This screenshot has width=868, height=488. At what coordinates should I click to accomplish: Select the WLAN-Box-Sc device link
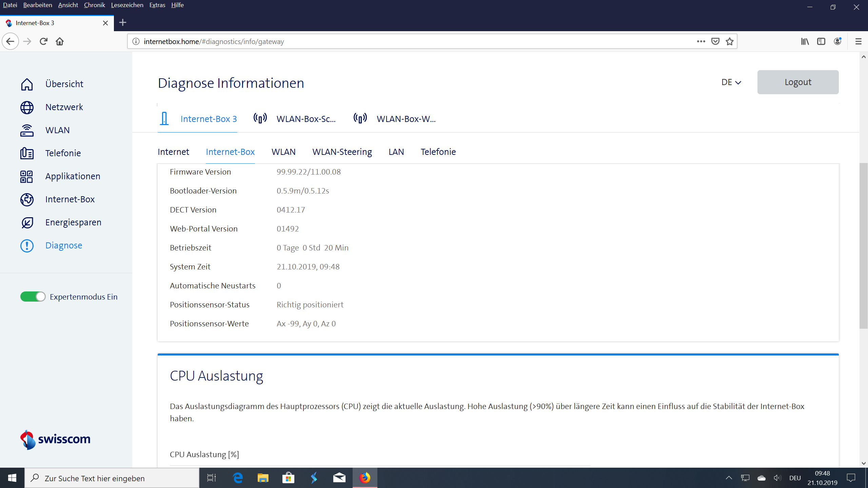[x=305, y=119]
